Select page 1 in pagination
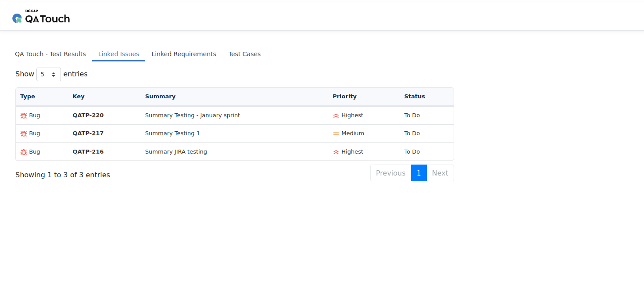644x305 pixels. tap(419, 173)
